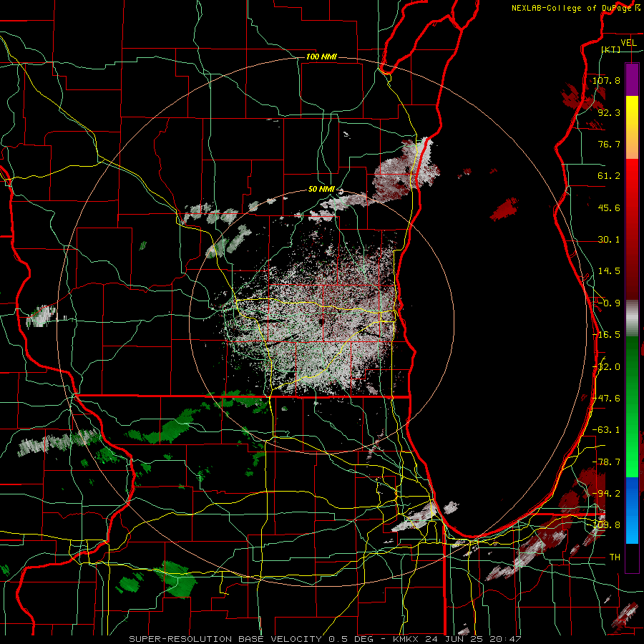Click the -63.1 velocity scale label
Image resolution: width=644 pixels, height=644 pixels.
click(606, 430)
